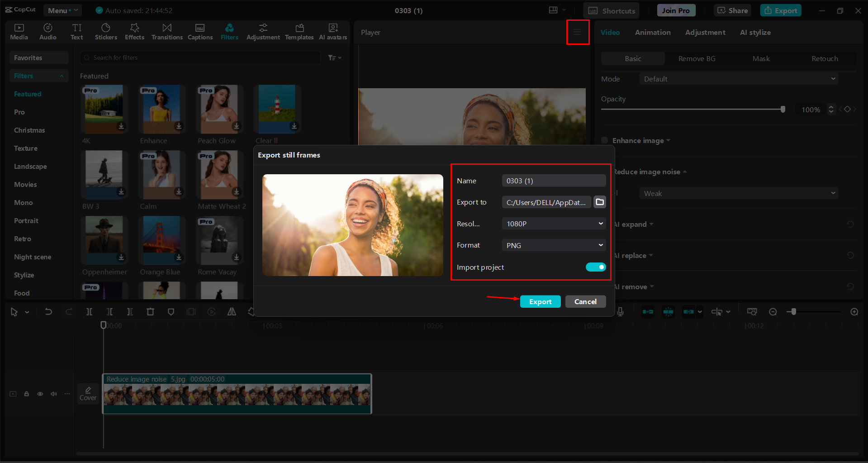Select the Oppenheimer filter thumbnail
Screen dimensions: 868x463
click(x=104, y=240)
